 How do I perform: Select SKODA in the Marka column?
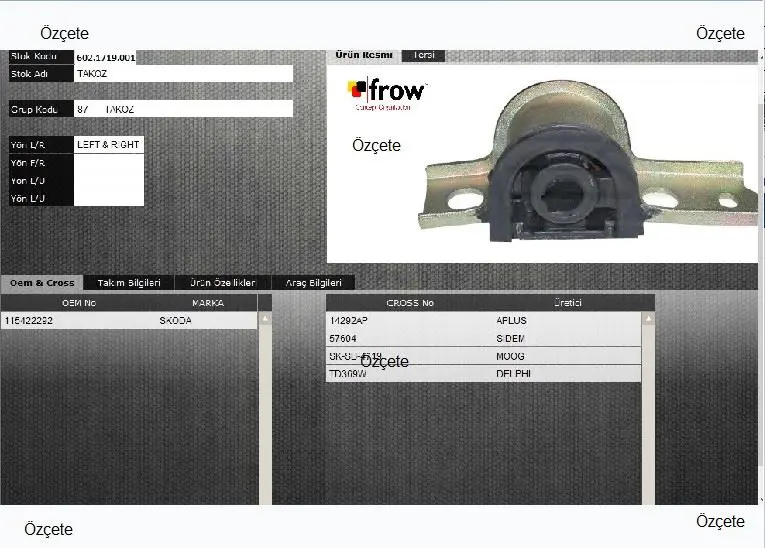[175, 321]
